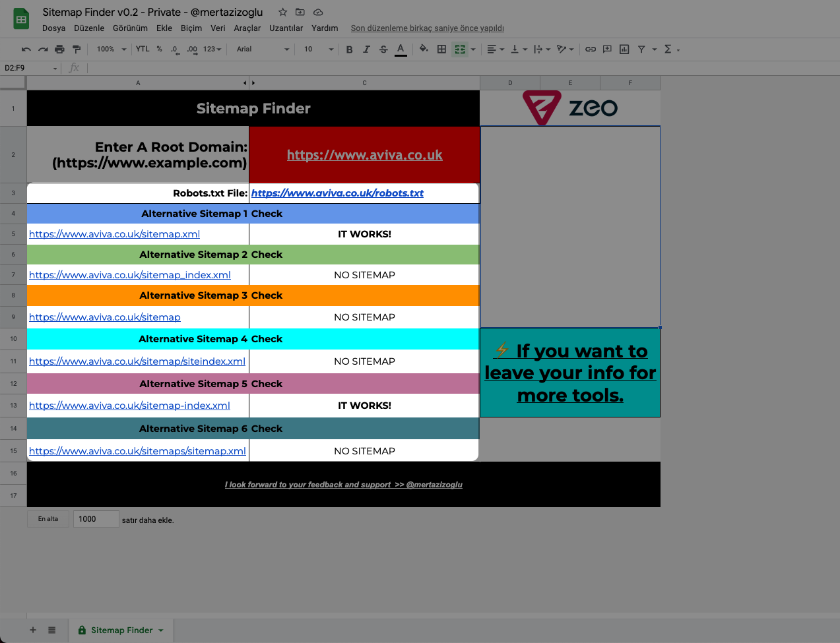Open the Düzenle menu

(89, 28)
